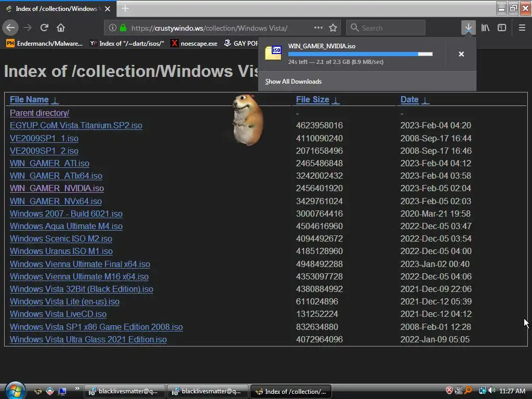Screen dimensions: 532x399
Task: Open Windows Vista LiveCD.iso link
Action: click(x=58, y=314)
